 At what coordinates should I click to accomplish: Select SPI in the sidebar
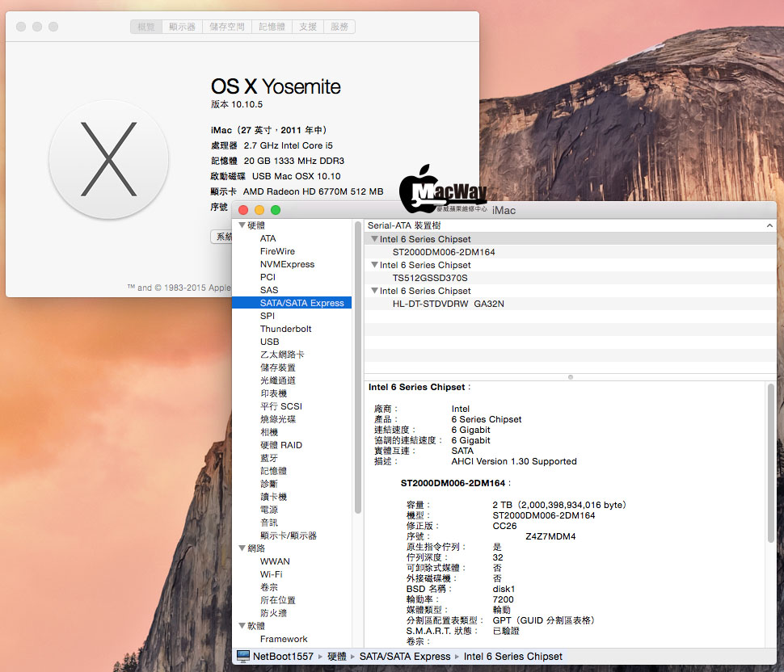pyautogui.click(x=268, y=316)
